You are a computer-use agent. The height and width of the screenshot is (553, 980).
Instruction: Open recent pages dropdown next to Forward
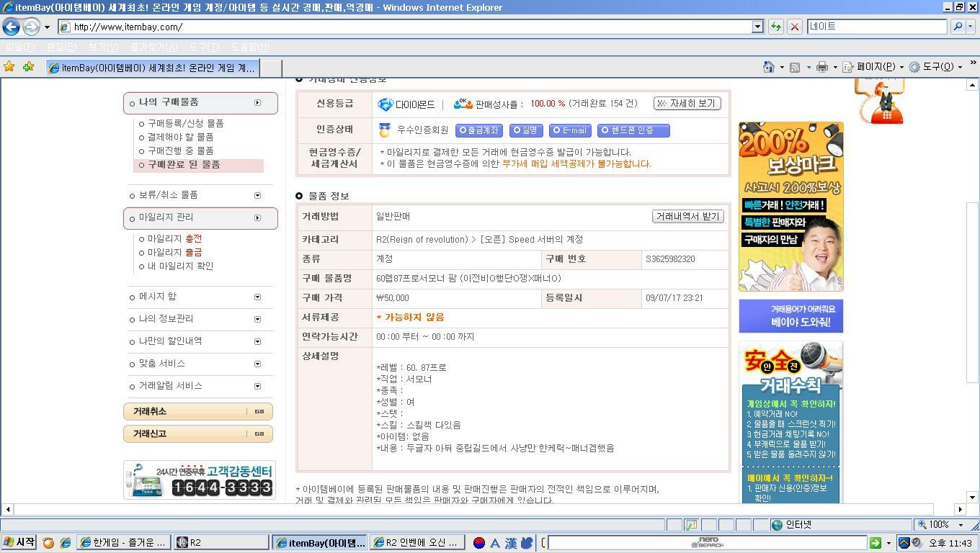pos(47,27)
